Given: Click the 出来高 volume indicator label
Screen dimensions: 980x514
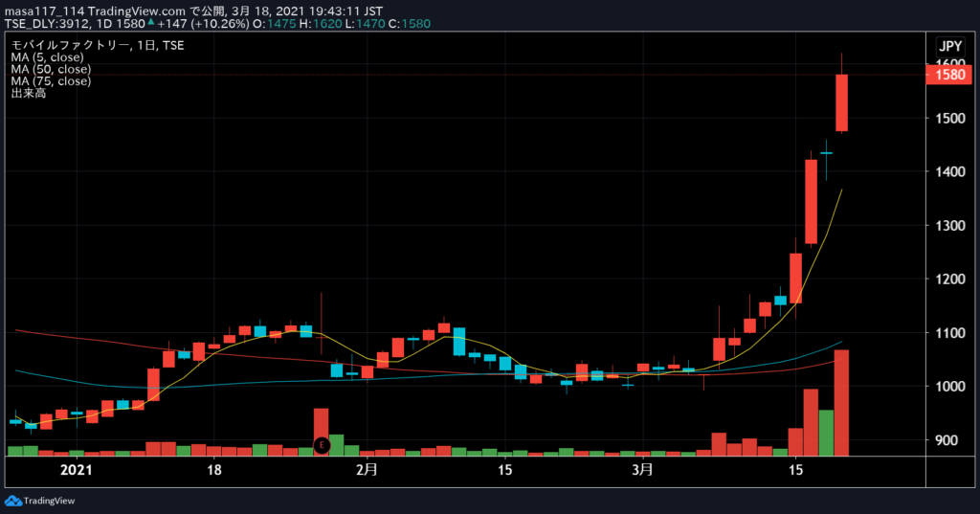Looking at the screenshot, I should 28,93.
